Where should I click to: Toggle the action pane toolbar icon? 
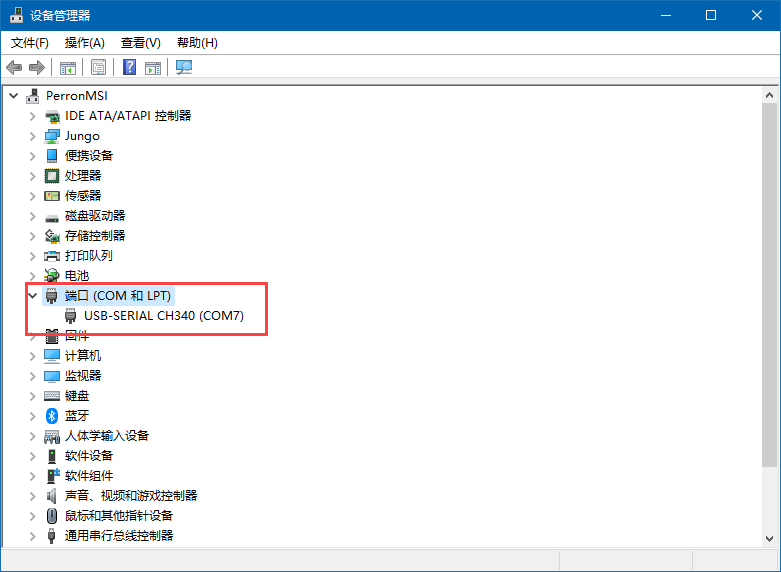(153, 67)
